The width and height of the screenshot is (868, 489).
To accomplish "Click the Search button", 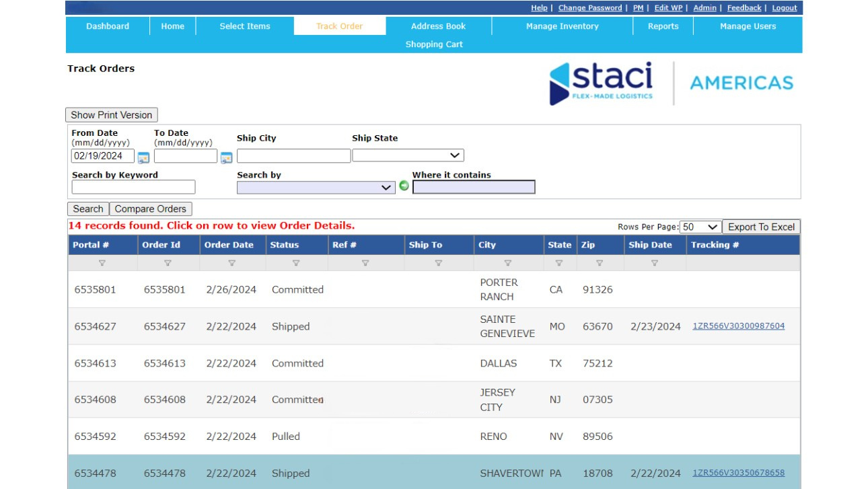I will pos(88,209).
